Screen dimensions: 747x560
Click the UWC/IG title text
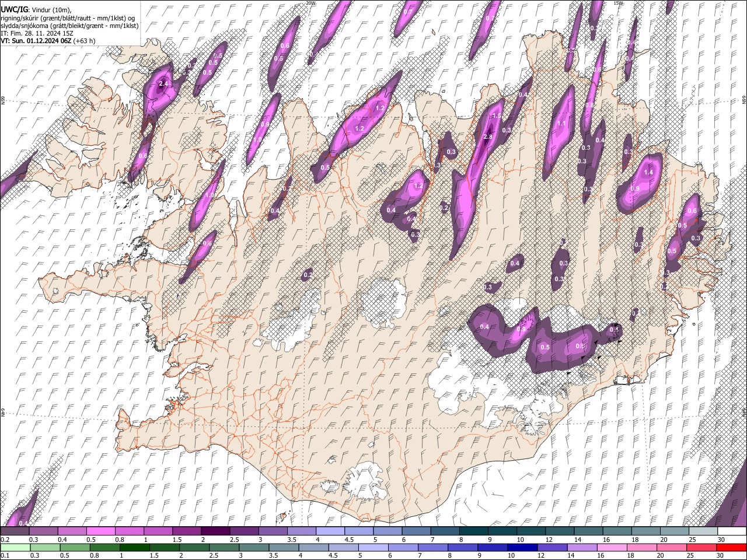[14, 10]
